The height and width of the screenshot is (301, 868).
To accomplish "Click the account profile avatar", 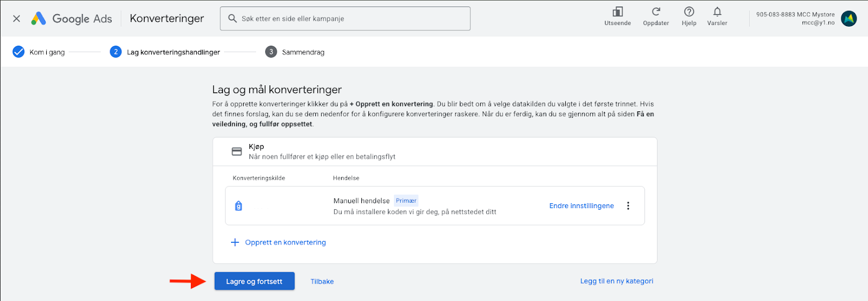I will [849, 18].
